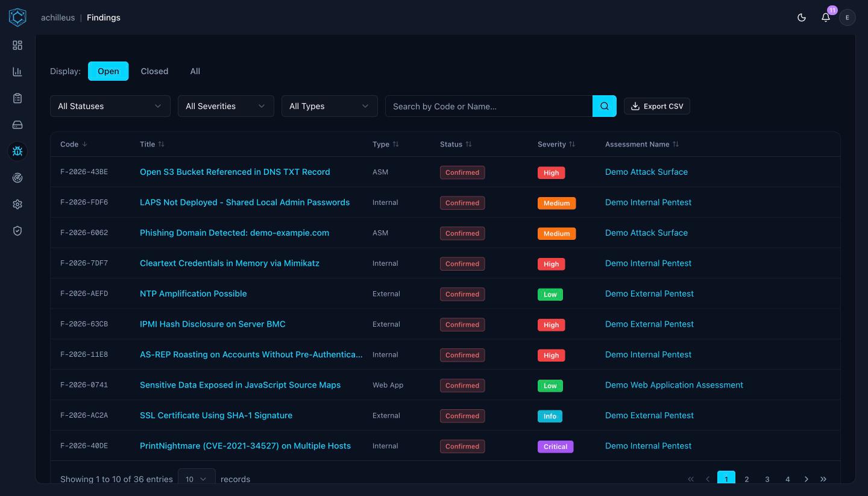Open the clipboard assessments sidebar icon
Screen dimensions: 868x496
(17, 98)
